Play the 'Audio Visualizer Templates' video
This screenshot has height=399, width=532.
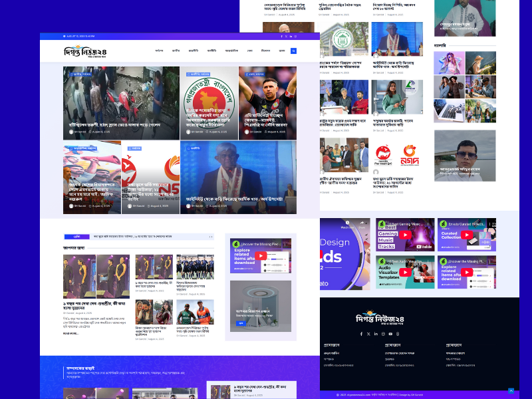[405, 272]
